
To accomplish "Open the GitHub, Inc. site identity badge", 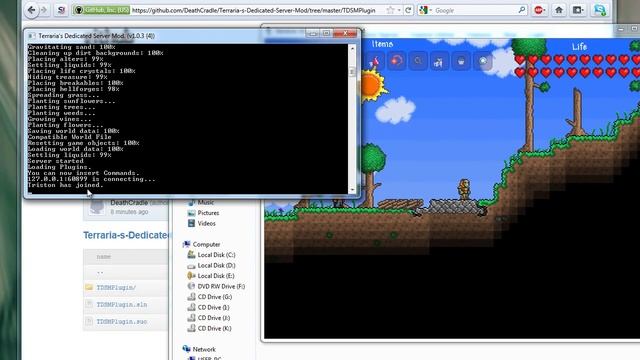I will point(102,10).
